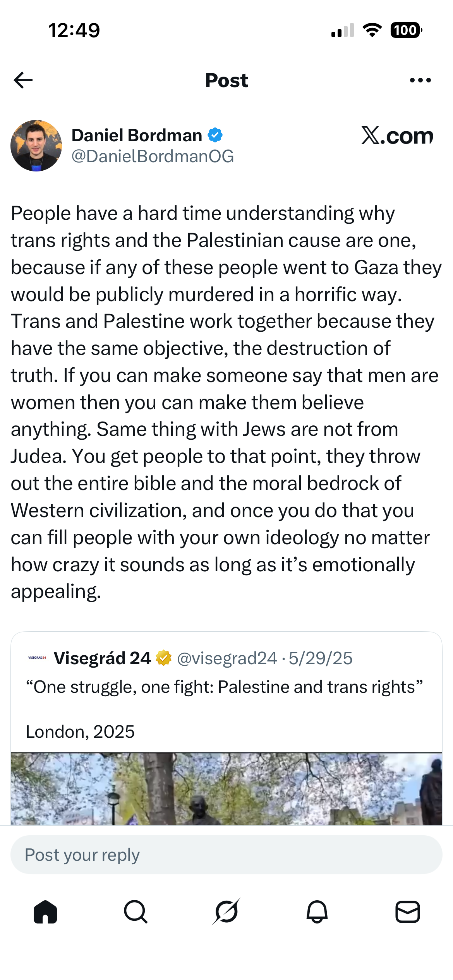Open the Notifications bell tab
453x980 pixels.
click(x=317, y=912)
